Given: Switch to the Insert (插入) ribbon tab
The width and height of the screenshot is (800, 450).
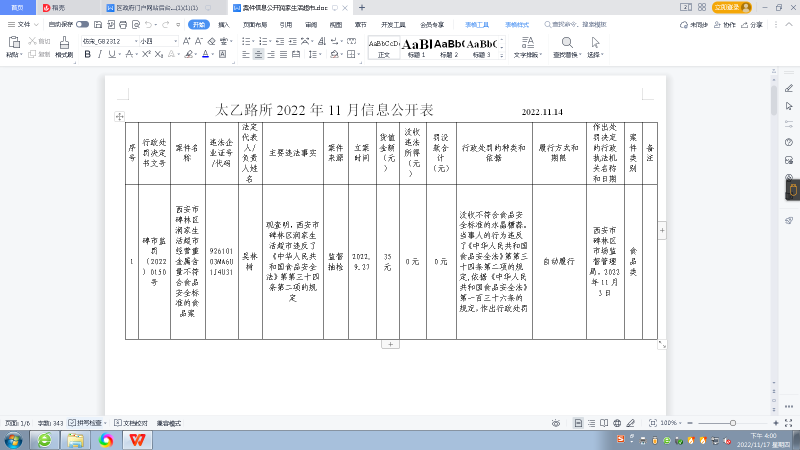Looking at the screenshot, I should (x=223, y=24).
